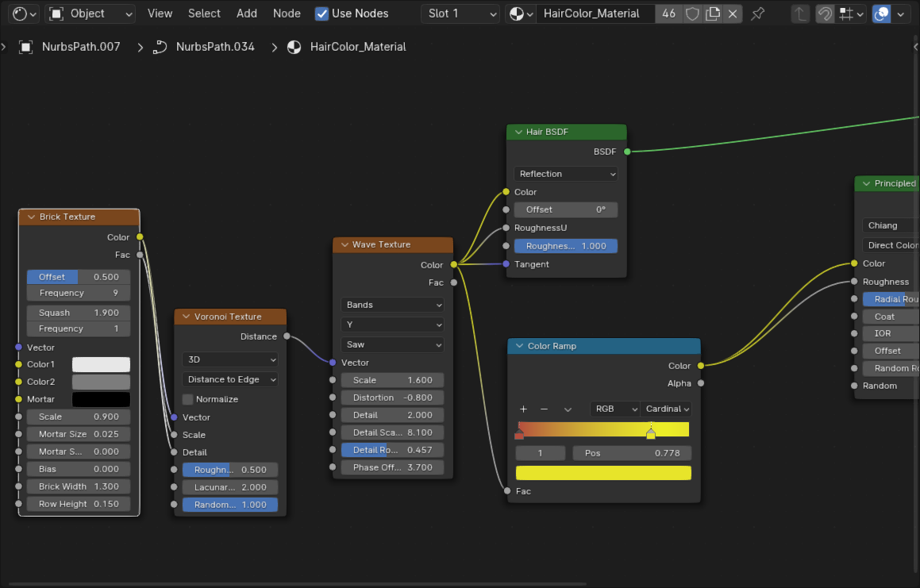The height and width of the screenshot is (588, 920).
Task: Open the editor type selector icon
Action: pos(24,13)
